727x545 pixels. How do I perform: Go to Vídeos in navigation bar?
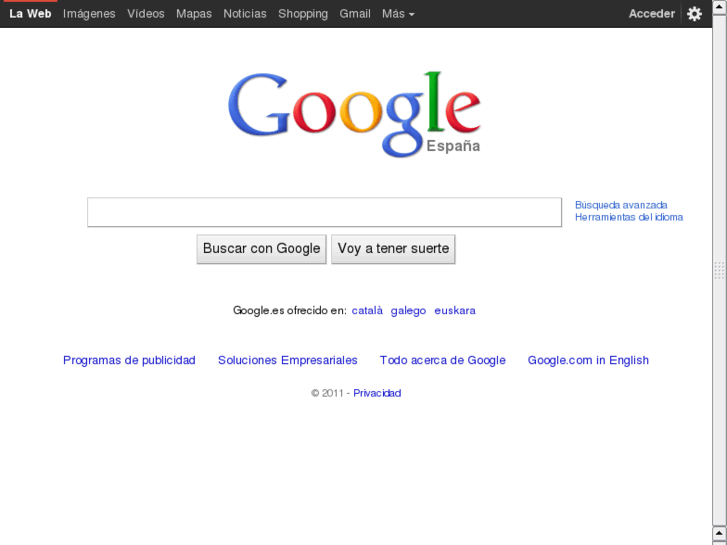146,14
